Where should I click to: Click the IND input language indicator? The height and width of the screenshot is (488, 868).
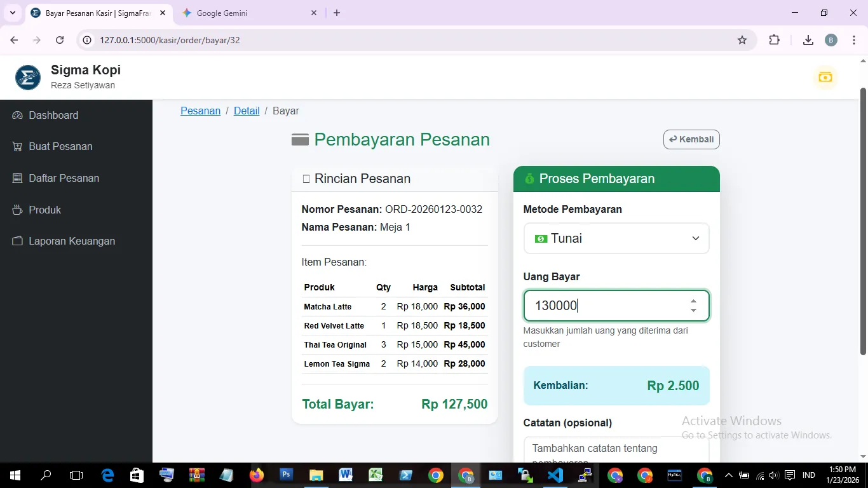809,475
